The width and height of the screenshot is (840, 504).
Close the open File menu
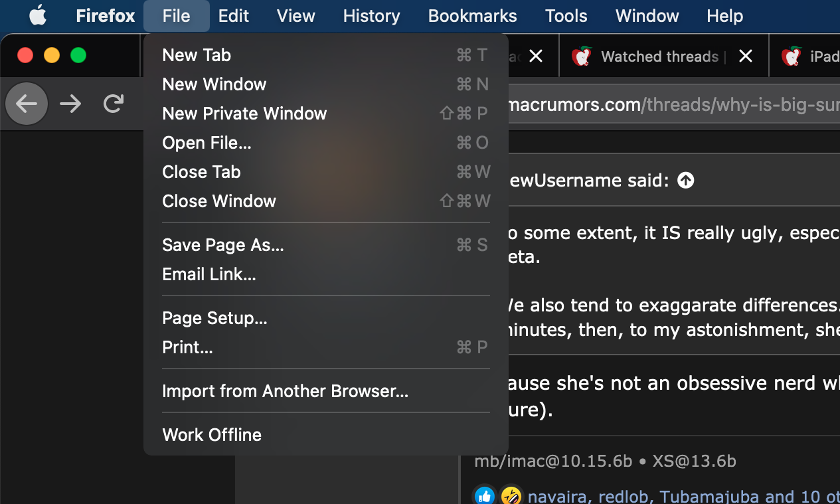click(x=176, y=16)
